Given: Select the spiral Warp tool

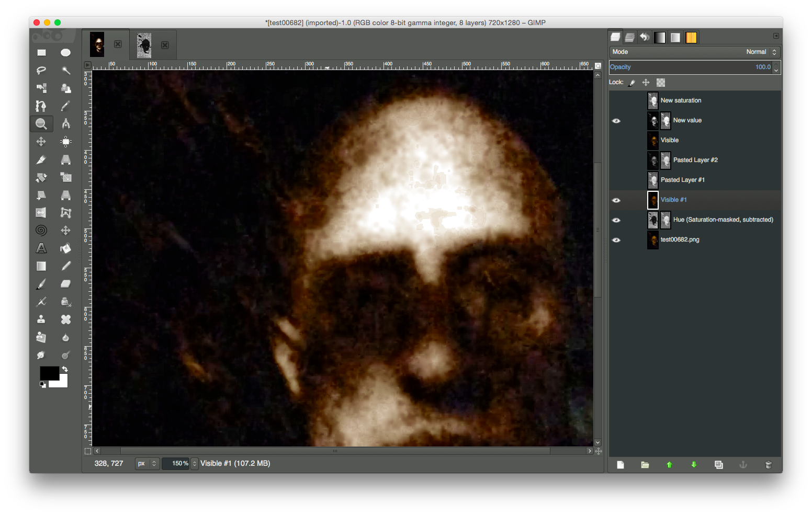Looking at the screenshot, I should coord(41,231).
